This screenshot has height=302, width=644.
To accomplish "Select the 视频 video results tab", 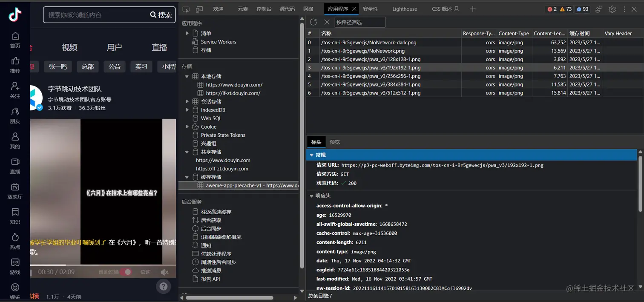I will click(69, 47).
